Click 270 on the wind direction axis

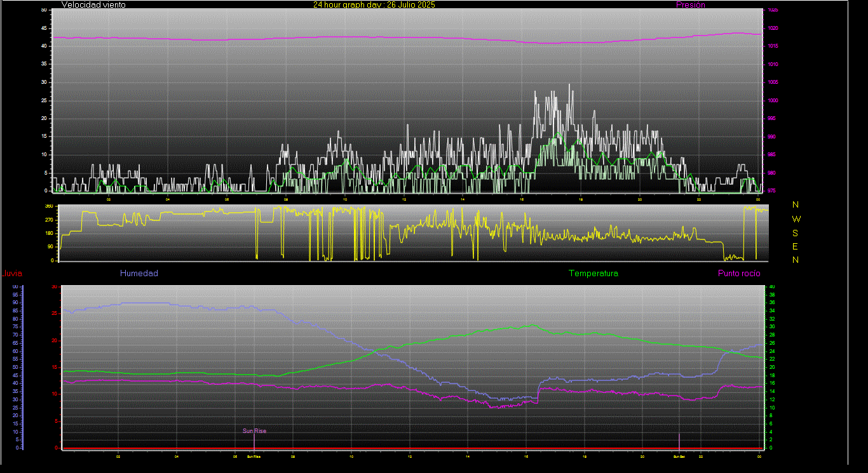(x=49, y=220)
